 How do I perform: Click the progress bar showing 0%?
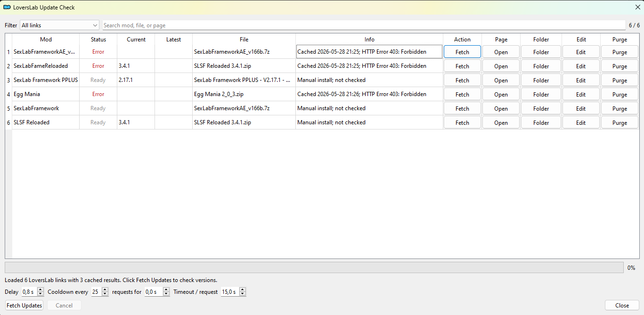click(x=314, y=267)
